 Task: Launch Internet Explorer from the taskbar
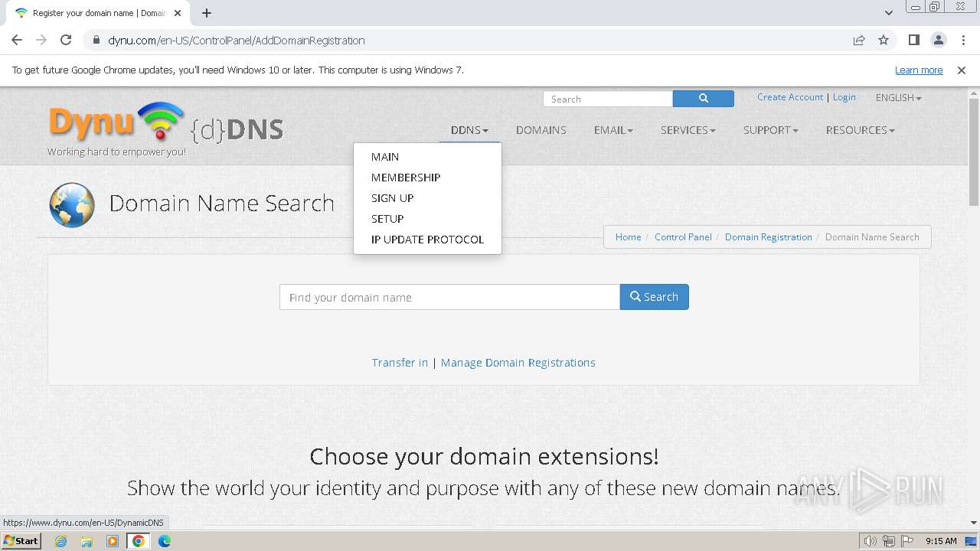[61, 541]
